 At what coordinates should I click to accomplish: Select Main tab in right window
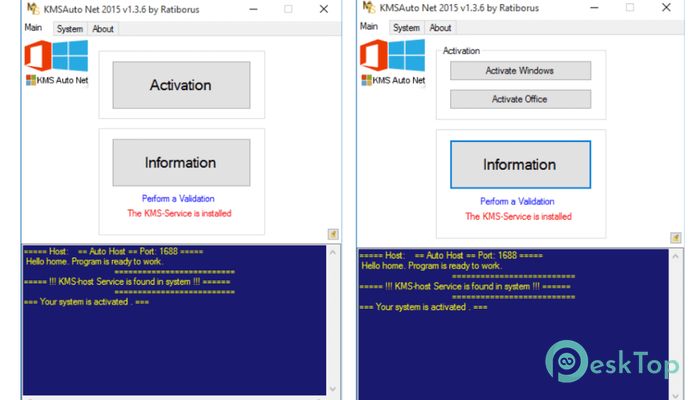[x=369, y=26]
